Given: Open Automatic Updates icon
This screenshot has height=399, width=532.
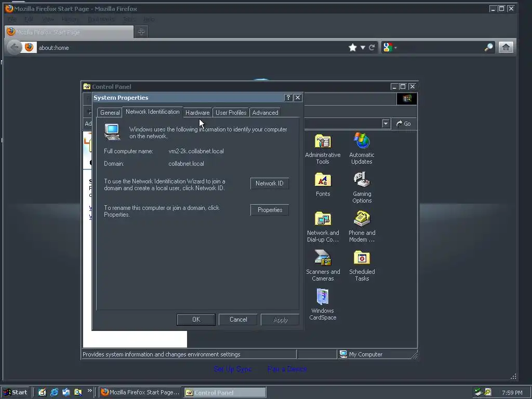Looking at the screenshot, I should click(362, 149).
